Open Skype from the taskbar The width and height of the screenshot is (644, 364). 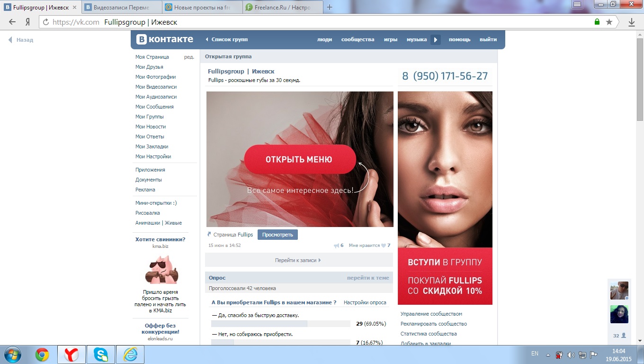(x=100, y=355)
